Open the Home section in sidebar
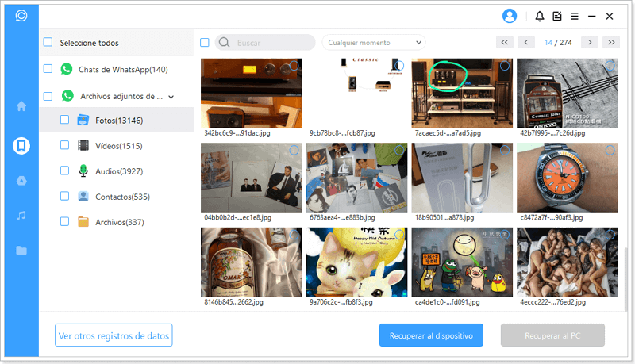635x364 pixels. (x=21, y=105)
